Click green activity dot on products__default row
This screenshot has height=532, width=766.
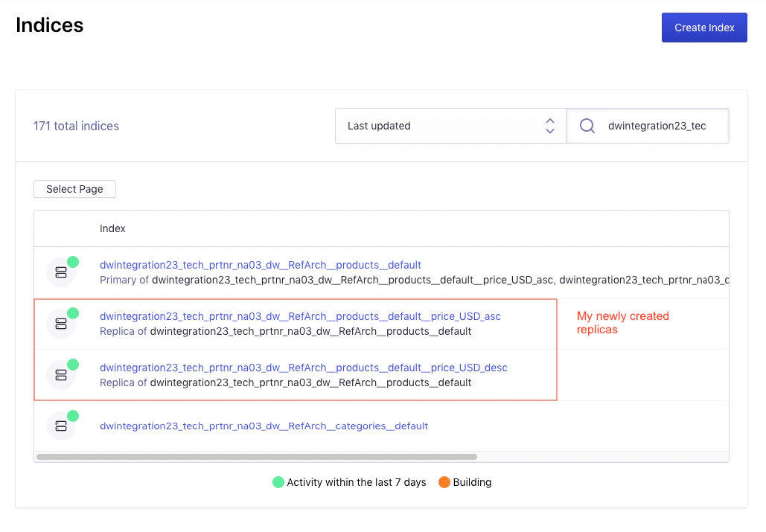pos(73,261)
